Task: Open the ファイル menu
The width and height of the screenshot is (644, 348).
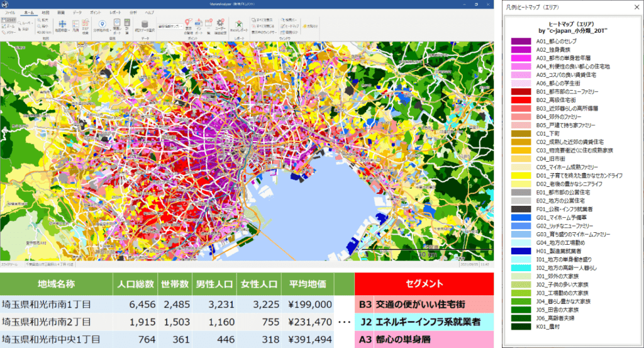Action: tap(10, 13)
